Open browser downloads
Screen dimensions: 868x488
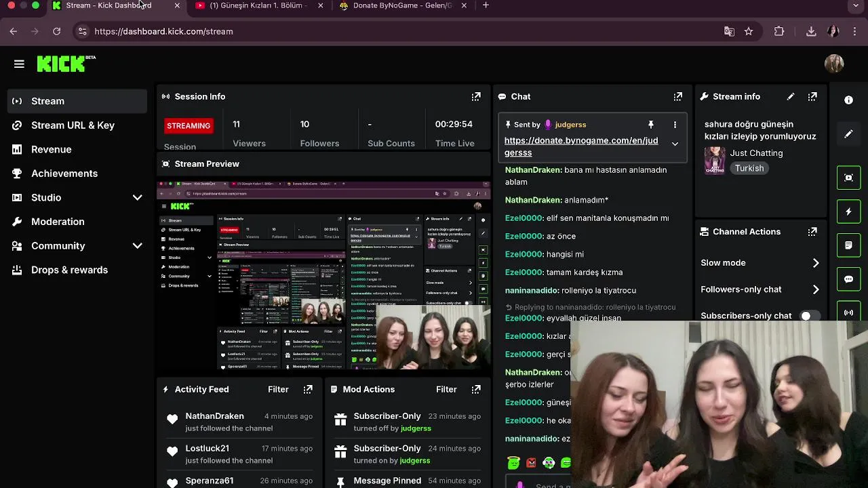[x=811, y=31]
